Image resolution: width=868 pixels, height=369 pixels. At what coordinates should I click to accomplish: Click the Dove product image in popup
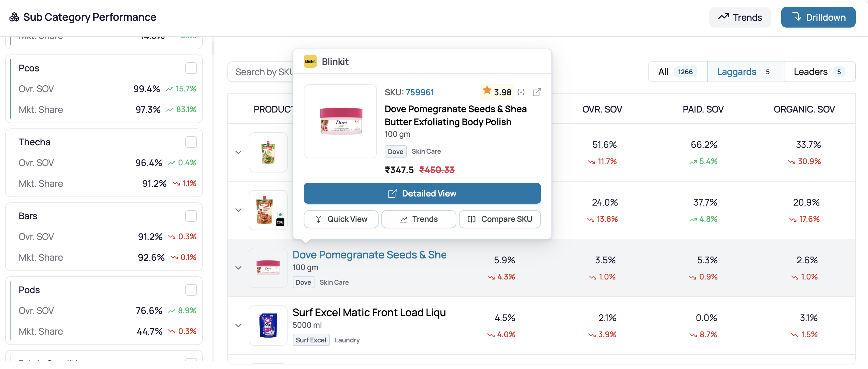340,121
